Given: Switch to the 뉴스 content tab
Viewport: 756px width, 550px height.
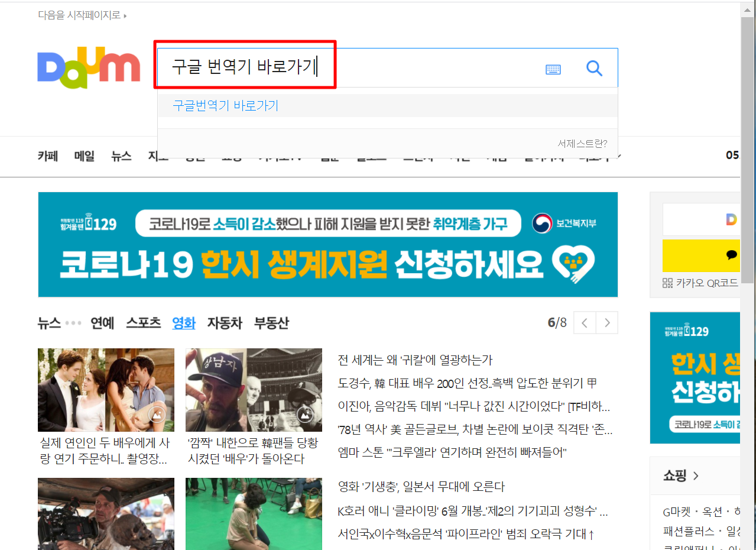Looking at the screenshot, I should pos(49,323).
